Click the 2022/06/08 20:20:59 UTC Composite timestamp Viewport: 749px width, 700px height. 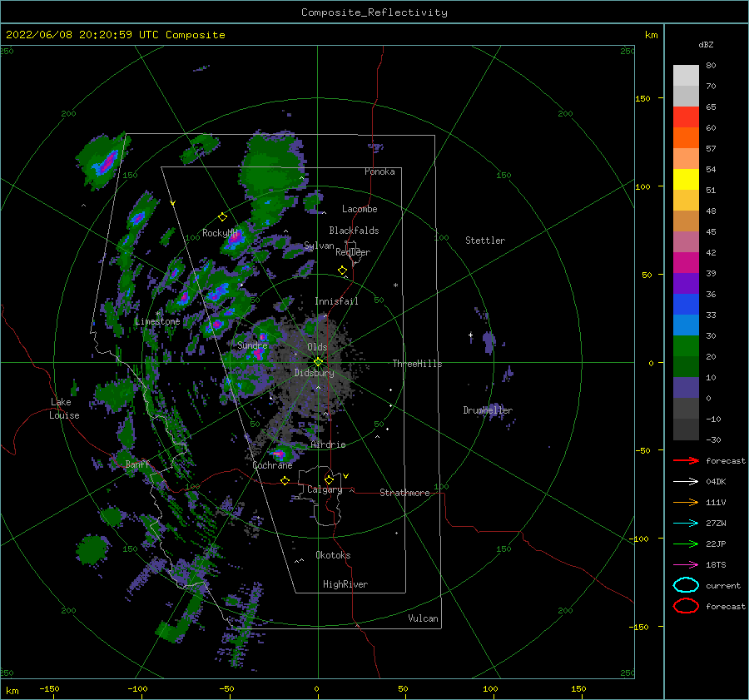pyautogui.click(x=115, y=35)
